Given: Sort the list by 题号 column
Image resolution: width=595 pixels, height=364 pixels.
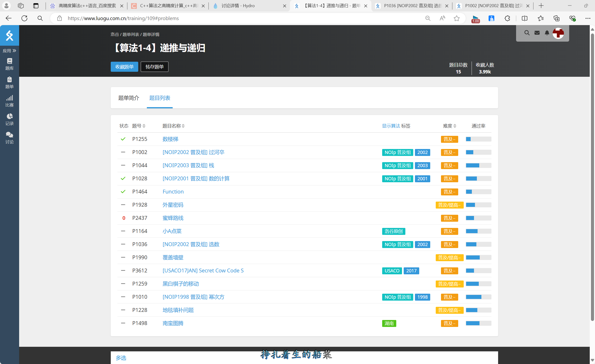Looking at the screenshot, I should point(139,126).
